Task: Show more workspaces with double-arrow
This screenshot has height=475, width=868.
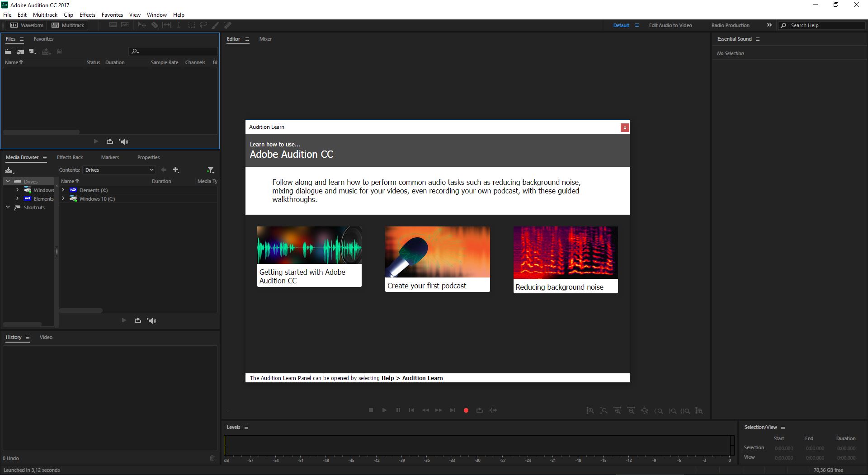Action: tap(769, 25)
